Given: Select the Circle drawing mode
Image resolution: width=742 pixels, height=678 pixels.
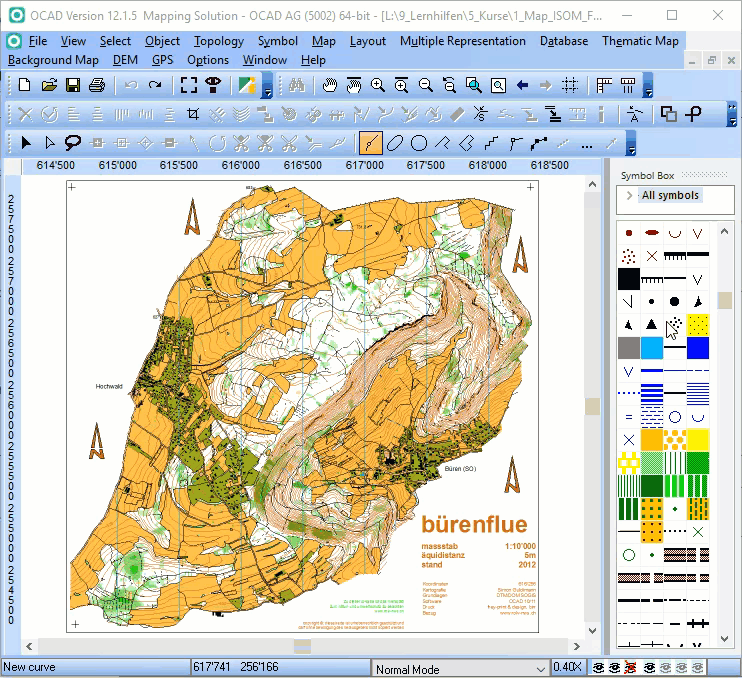Looking at the screenshot, I should [419, 142].
